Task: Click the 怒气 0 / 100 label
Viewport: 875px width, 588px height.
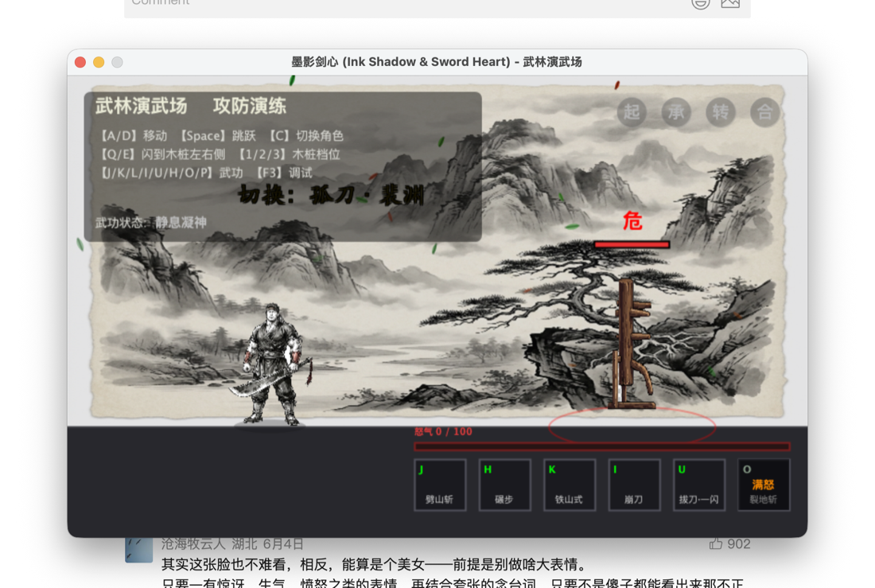Action: click(x=443, y=431)
